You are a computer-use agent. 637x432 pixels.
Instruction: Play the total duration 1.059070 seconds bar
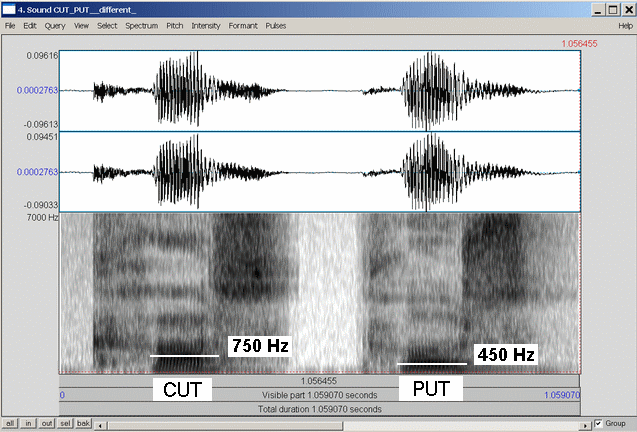click(320, 409)
